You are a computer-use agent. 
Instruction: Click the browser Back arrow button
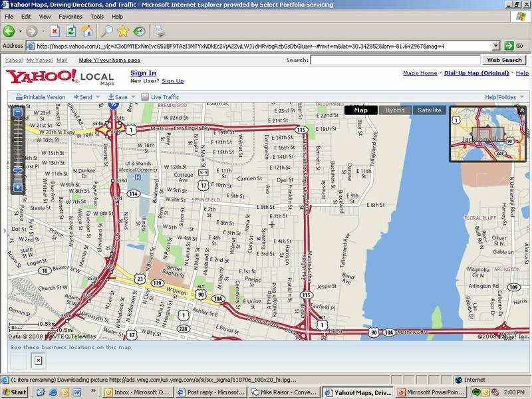click(x=9, y=31)
